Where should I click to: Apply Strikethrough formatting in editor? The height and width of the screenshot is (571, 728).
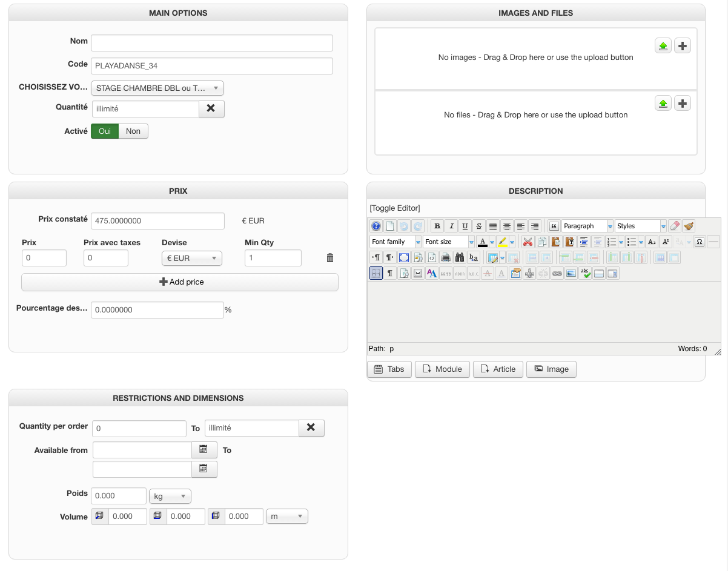[x=479, y=226]
